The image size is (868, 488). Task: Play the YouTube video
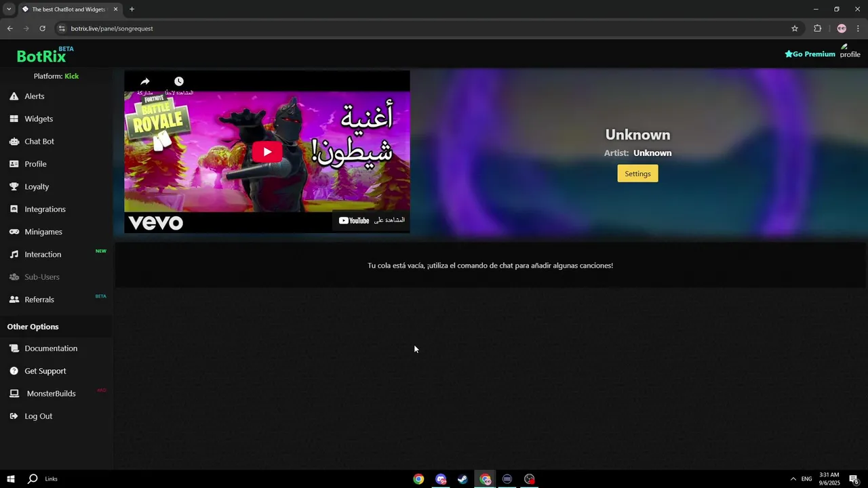(267, 152)
